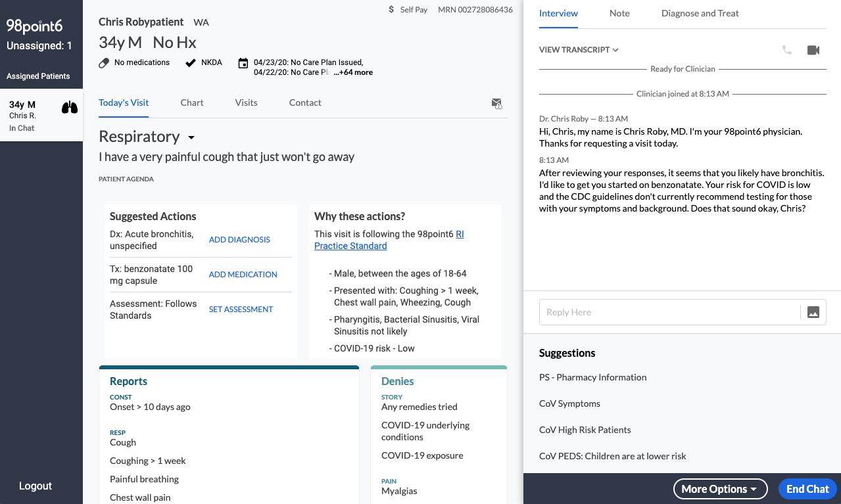The height and width of the screenshot is (504, 841).
Task: Click the COVID-19 underlying conditions entry
Action: (x=425, y=431)
